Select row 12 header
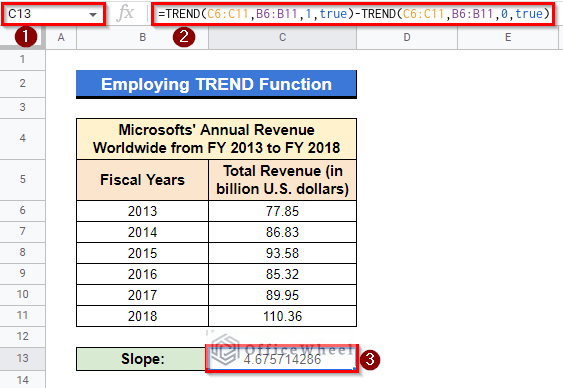 (x=23, y=337)
